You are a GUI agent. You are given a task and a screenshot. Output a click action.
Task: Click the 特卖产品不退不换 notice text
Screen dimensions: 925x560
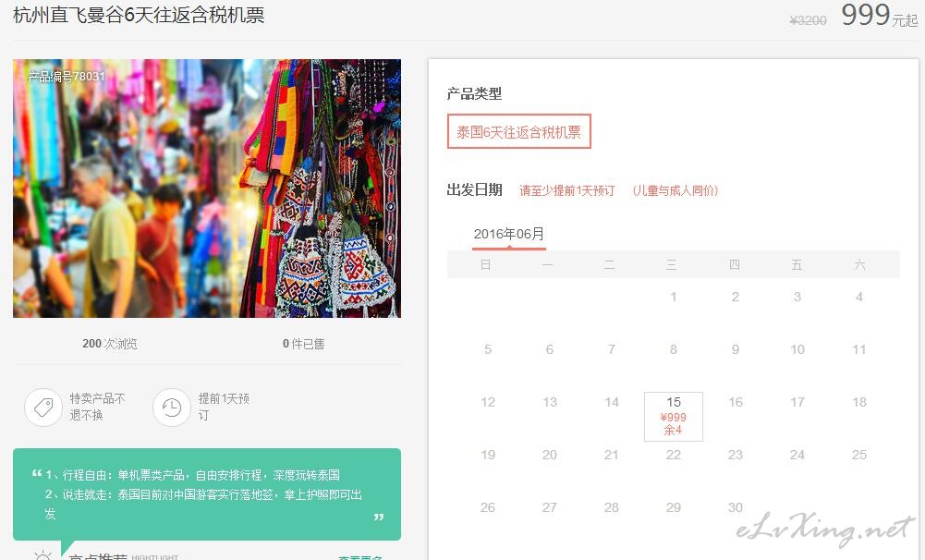[x=97, y=407]
